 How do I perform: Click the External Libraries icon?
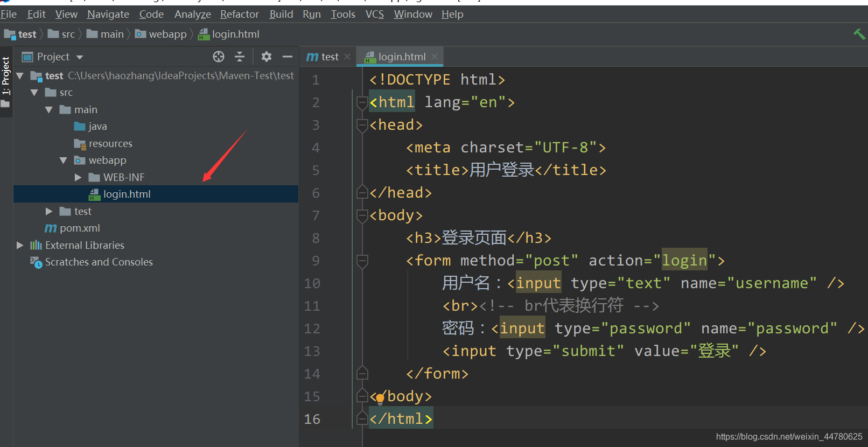pos(36,245)
